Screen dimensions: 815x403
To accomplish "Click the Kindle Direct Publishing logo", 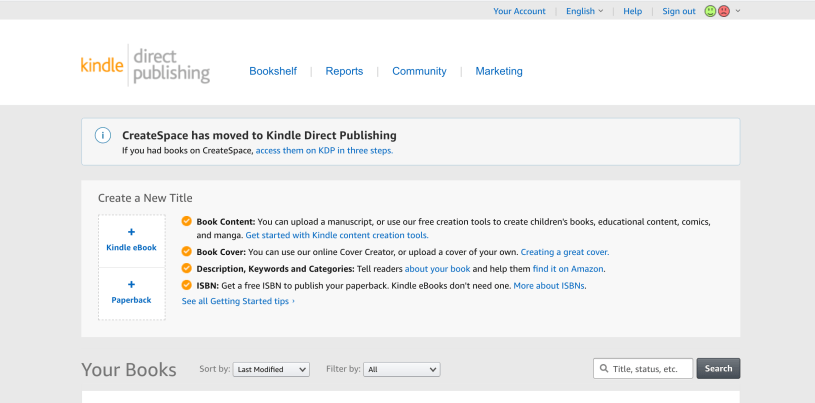I will [145, 64].
